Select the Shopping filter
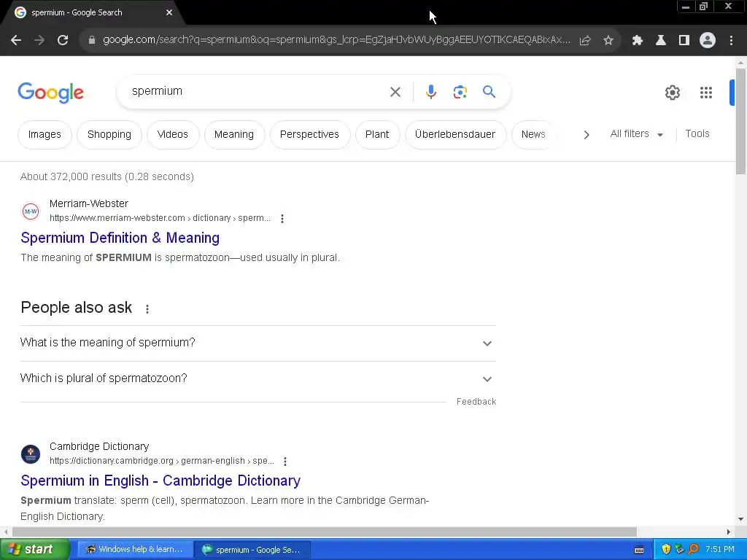 [x=109, y=135]
